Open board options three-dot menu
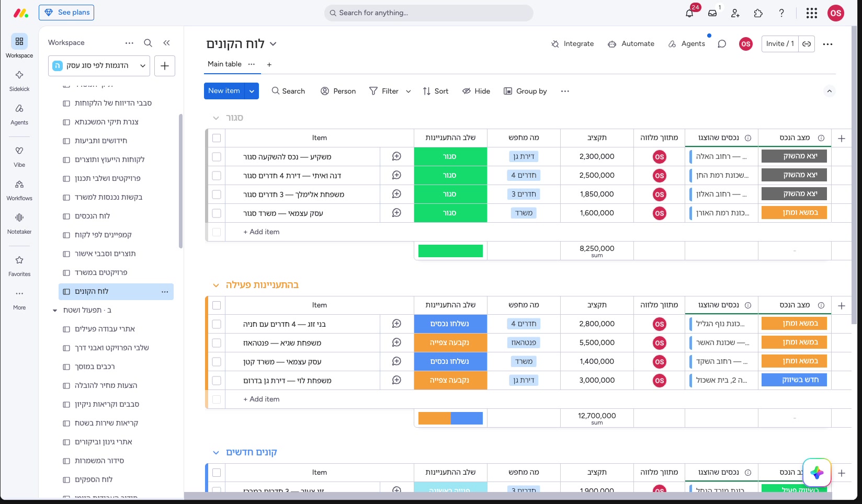 827,44
